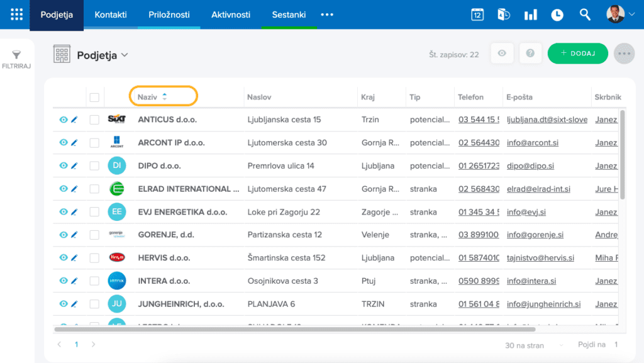Open the apps grid launcher icon
644x363 pixels.
(16, 14)
